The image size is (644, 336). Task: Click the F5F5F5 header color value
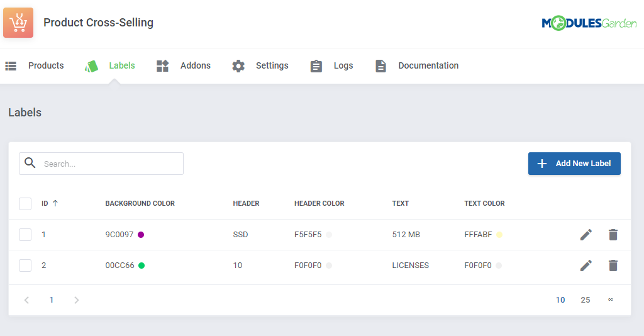308,235
